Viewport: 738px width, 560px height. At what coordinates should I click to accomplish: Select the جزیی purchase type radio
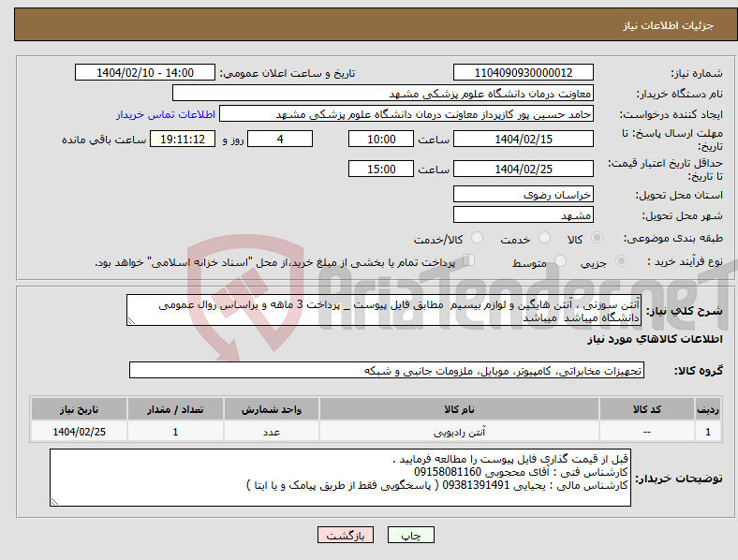coord(621,260)
